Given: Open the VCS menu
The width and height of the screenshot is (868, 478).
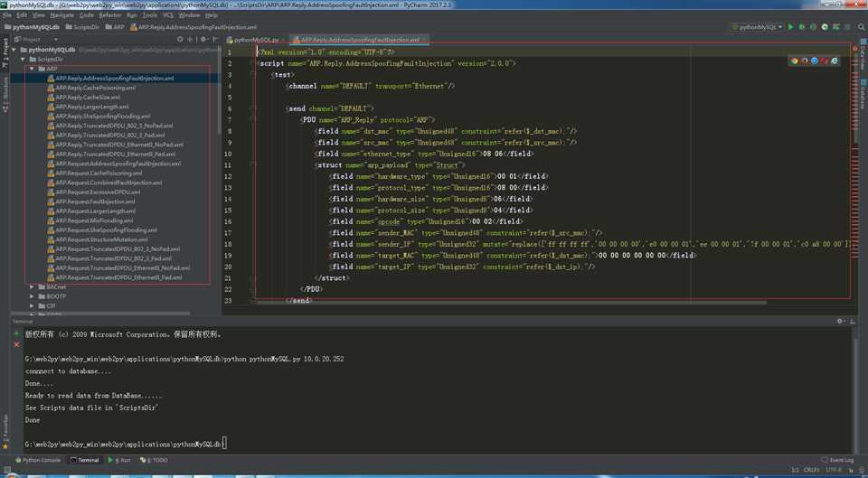Looking at the screenshot, I should click(x=168, y=15).
